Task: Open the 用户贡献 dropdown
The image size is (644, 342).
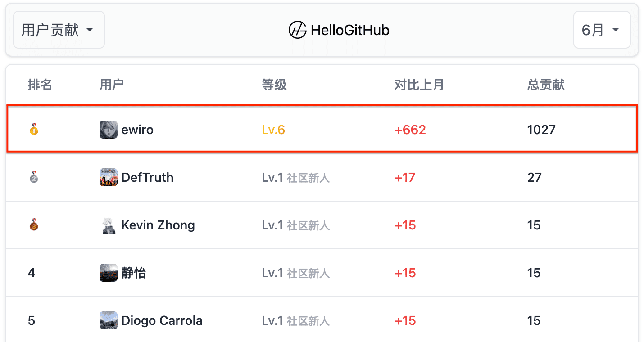Action: [59, 30]
